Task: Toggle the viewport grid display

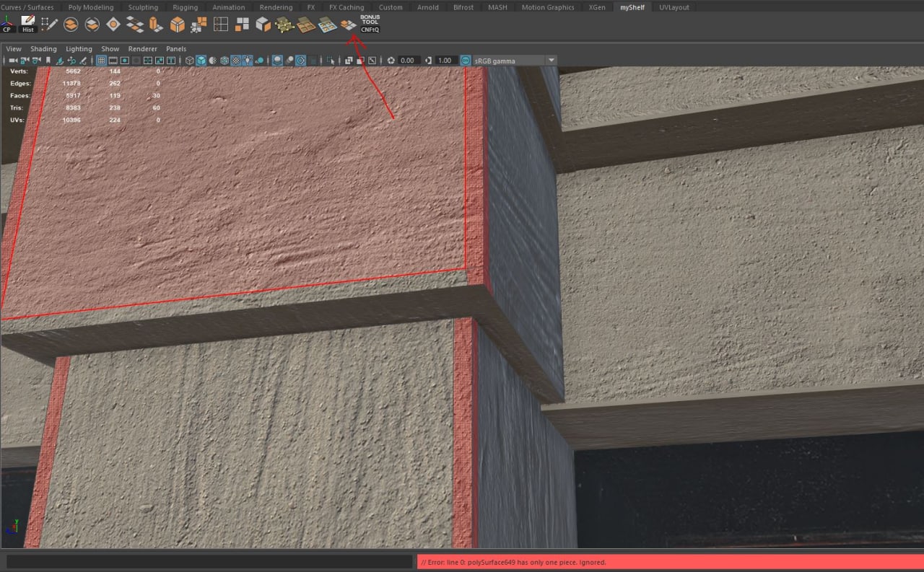Action: click(102, 61)
